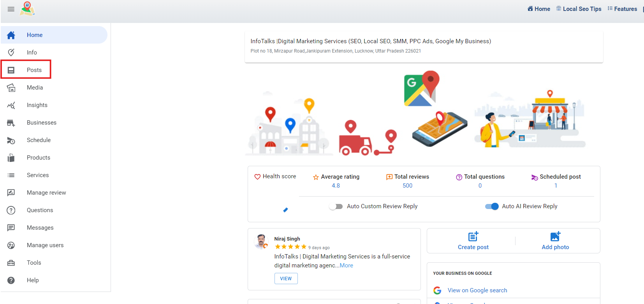Image resolution: width=644 pixels, height=304 pixels.
Task: Click the Add photo icon
Action: pyautogui.click(x=555, y=236)
